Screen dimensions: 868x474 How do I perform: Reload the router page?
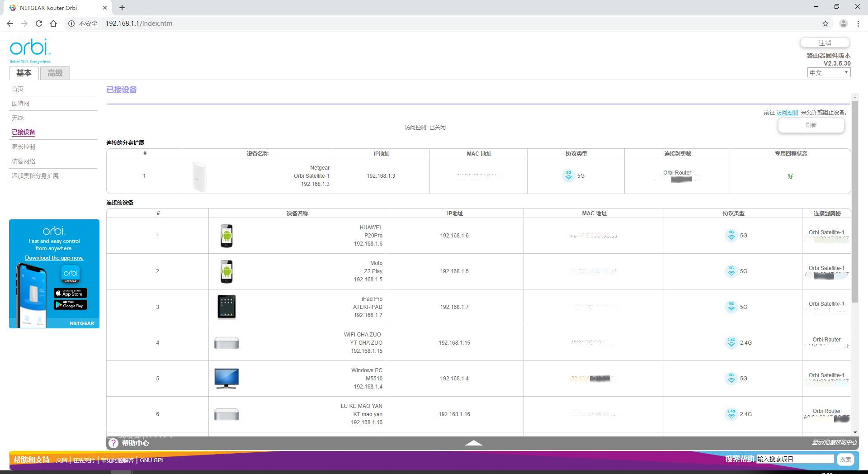[x=39, y=24]
